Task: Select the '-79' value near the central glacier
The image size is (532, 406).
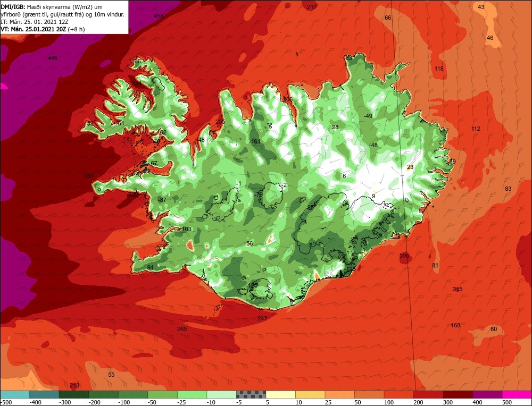Action: (259, 194)
